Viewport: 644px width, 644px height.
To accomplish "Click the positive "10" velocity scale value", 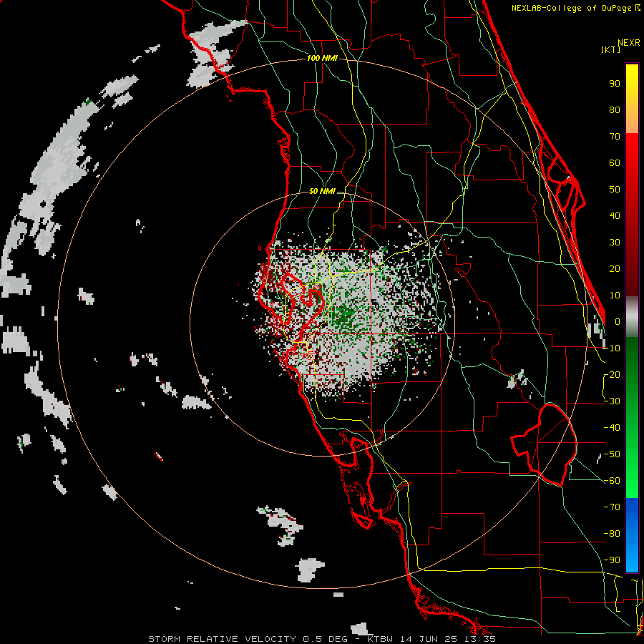I will point(615,296).
